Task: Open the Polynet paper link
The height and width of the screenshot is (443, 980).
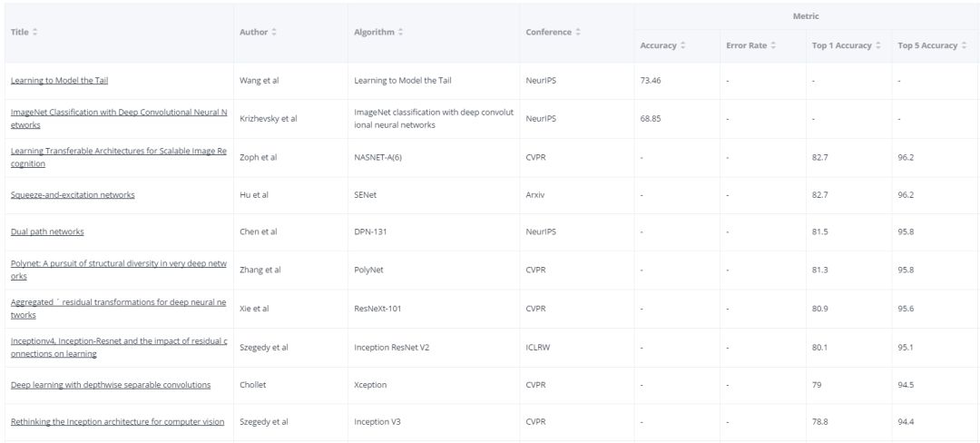Action: [x=118, y=263]
